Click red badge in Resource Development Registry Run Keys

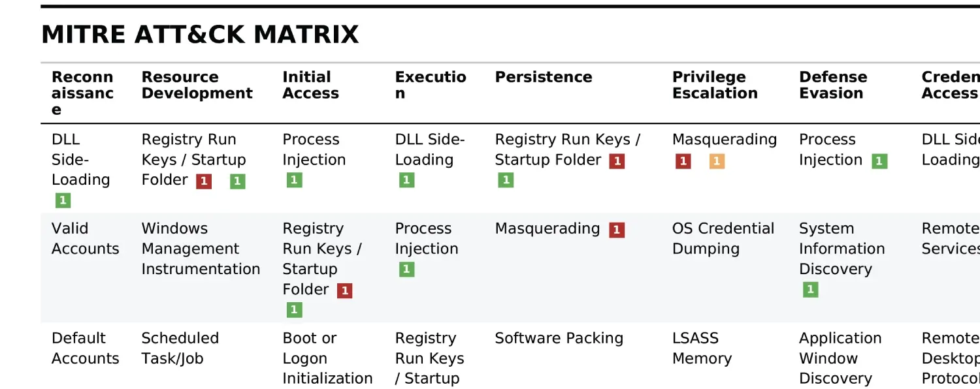[x=204, y=181]
